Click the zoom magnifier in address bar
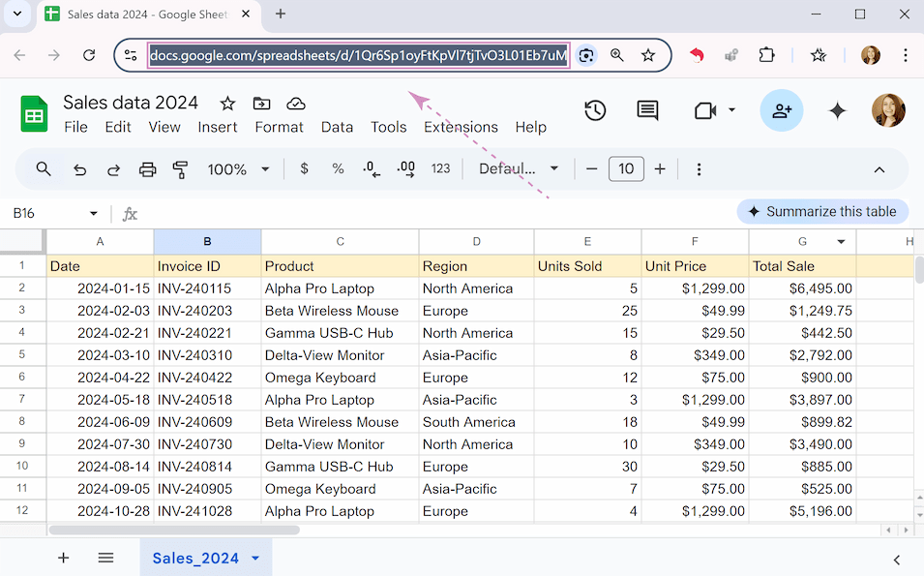 pyautogui.click(x=617, y=55)
